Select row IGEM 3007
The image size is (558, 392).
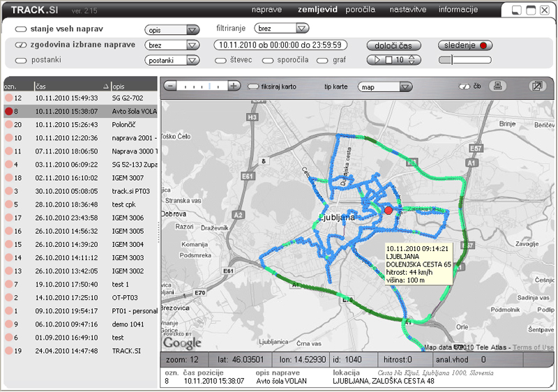click(80, 178)
